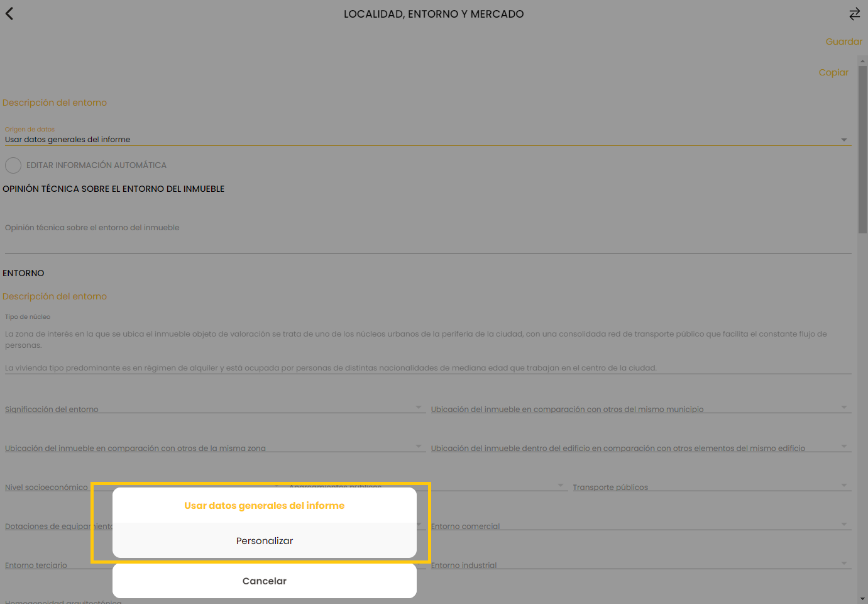Viewport: 868px width, 607px height.
Task: Open the 'Transporte públicos' dropdown
Action: 712,487
